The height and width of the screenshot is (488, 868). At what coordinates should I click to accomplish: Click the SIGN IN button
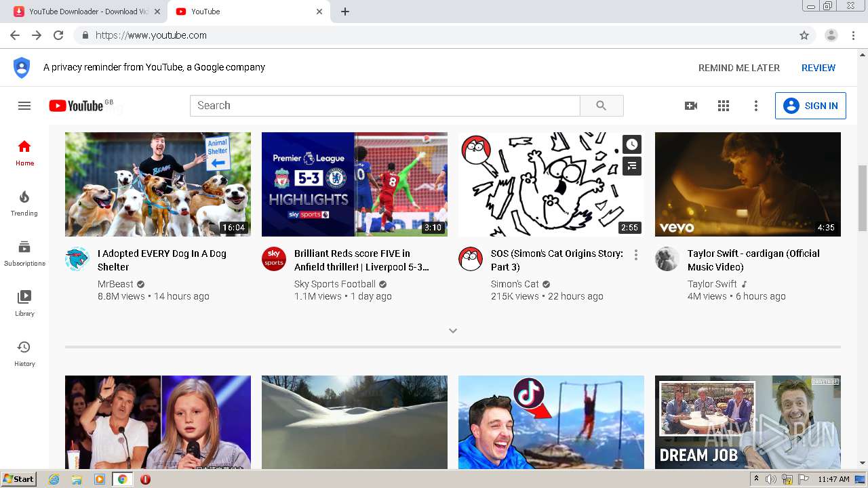pyautogui.click(x=810, y=106)
